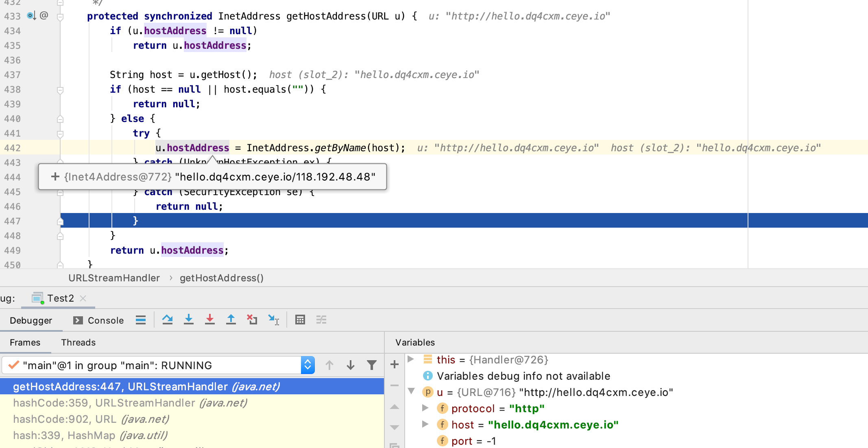Click the Run to Cursor icon

pyautogui.click(x=273, y=320)
